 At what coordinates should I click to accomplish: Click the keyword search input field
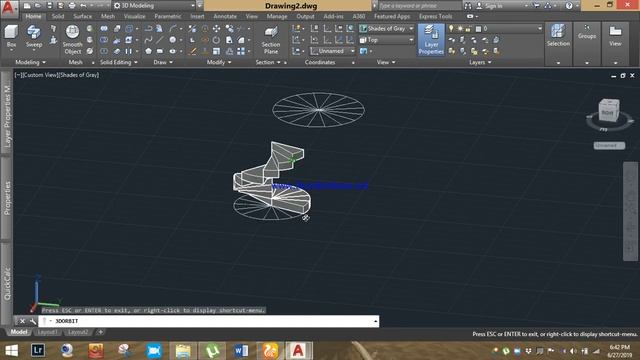tap(419, 6)
